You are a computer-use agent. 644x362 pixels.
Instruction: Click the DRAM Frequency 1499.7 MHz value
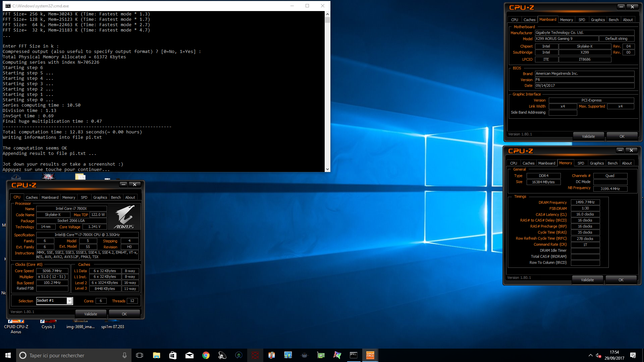pos(585,202)
